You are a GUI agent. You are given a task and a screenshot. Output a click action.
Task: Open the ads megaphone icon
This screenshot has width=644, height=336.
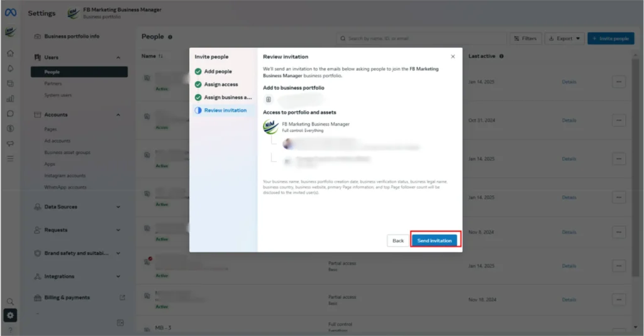pos(10,144)
